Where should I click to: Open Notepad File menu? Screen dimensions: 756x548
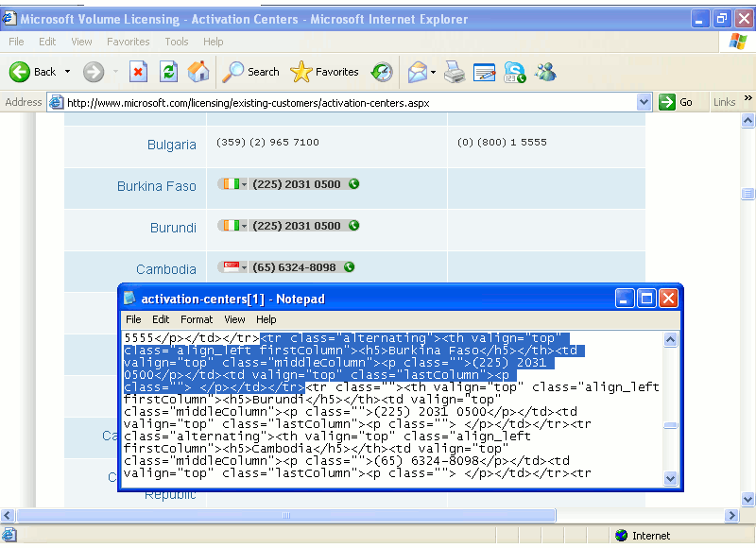tap(133, 319)
